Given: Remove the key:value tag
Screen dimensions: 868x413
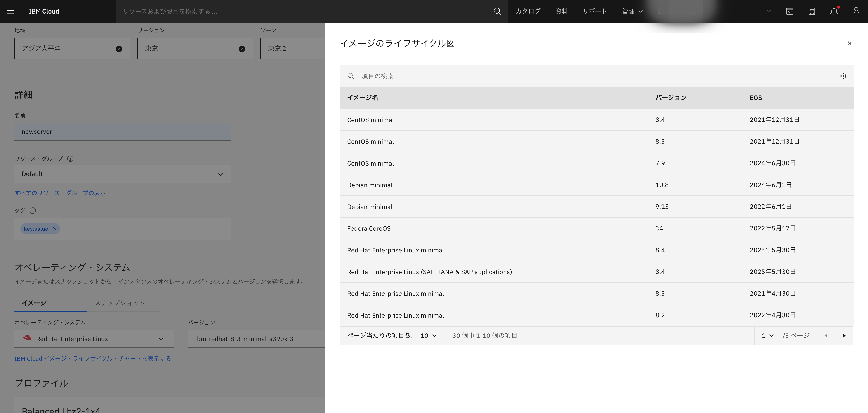Looking at the screenshot, I should point(54,229).
